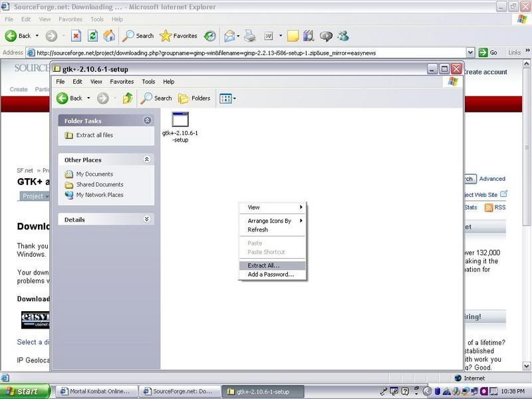Click the RSS link on SourceForge page

[495, 207]
